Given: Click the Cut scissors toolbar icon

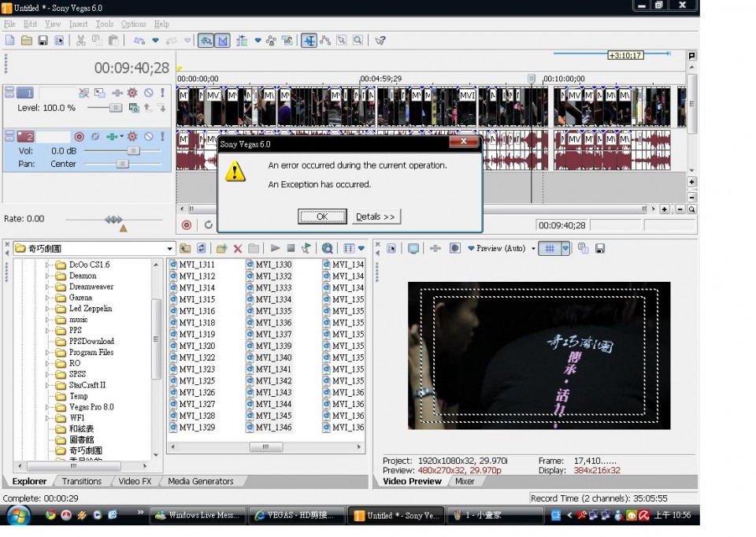Looking at the screenshot, I should (81, 40).
